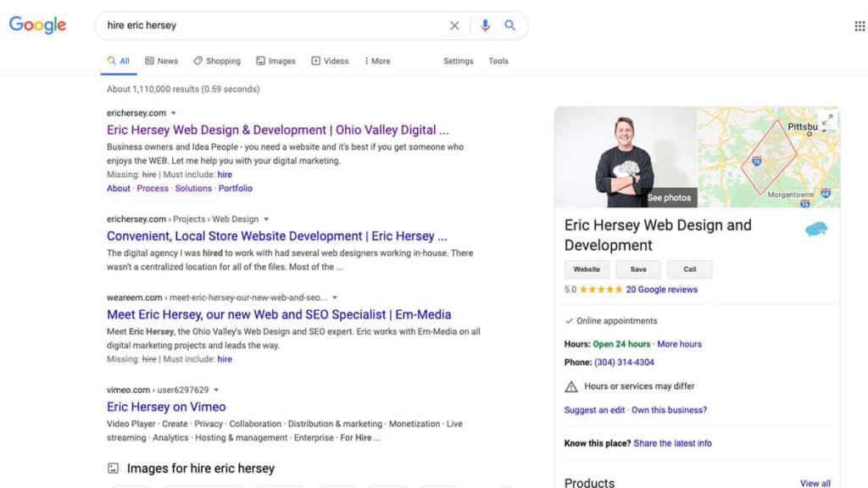Viewport: 868px width, 488px height.
Task: Click the blue magnifying glass search icon
Action: [510, 25]
